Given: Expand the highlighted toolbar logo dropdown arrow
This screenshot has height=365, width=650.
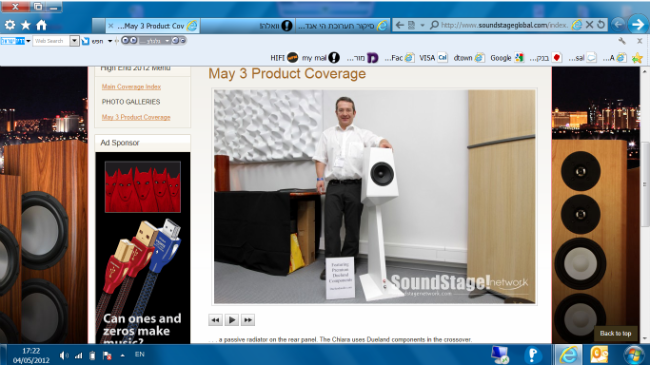Looking at the screenshot, I should (x=28, y=41).
